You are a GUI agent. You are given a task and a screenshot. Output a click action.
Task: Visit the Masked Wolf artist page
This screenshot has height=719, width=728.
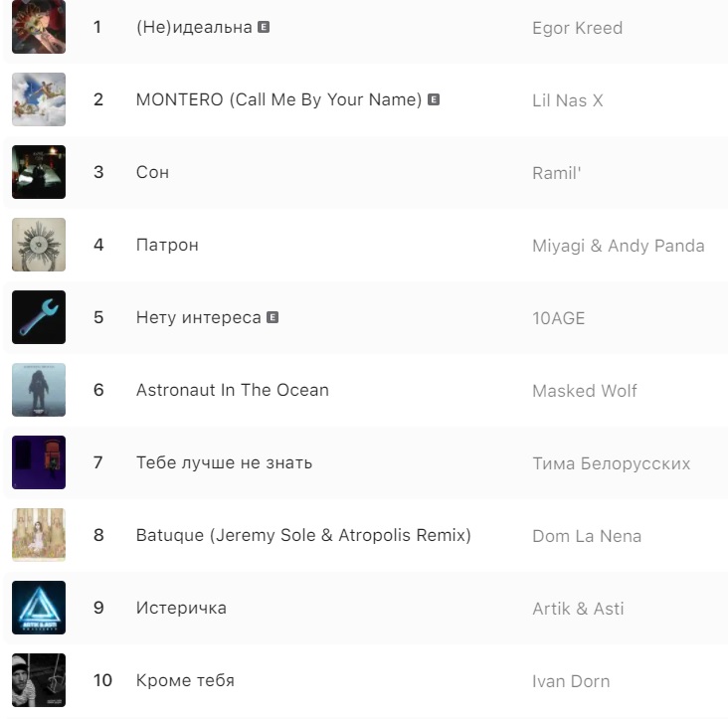coord(585,391)
